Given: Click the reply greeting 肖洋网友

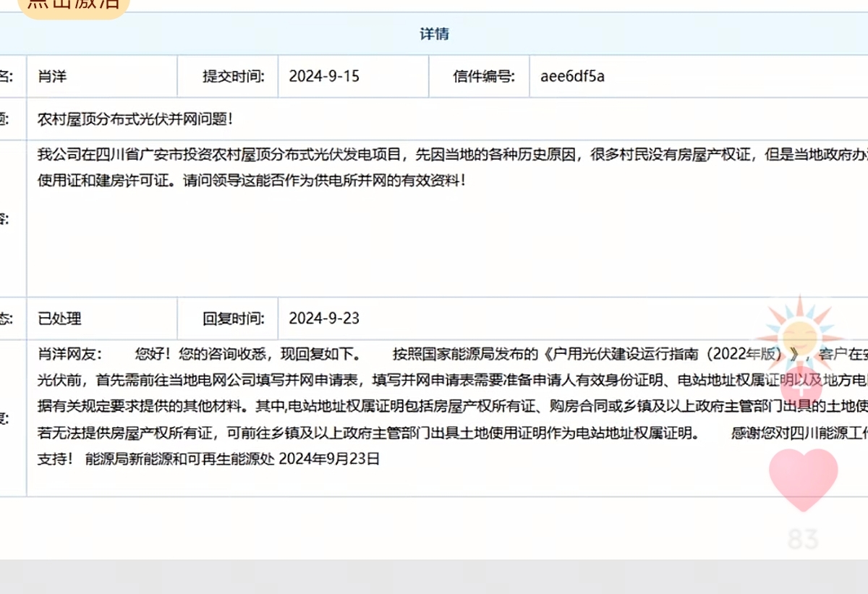Looking at the screenshot, I should (69, 355).
